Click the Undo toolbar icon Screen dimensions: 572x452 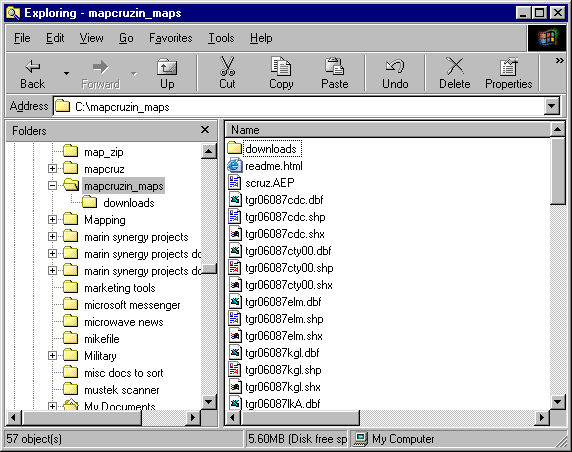coord(395,66)
